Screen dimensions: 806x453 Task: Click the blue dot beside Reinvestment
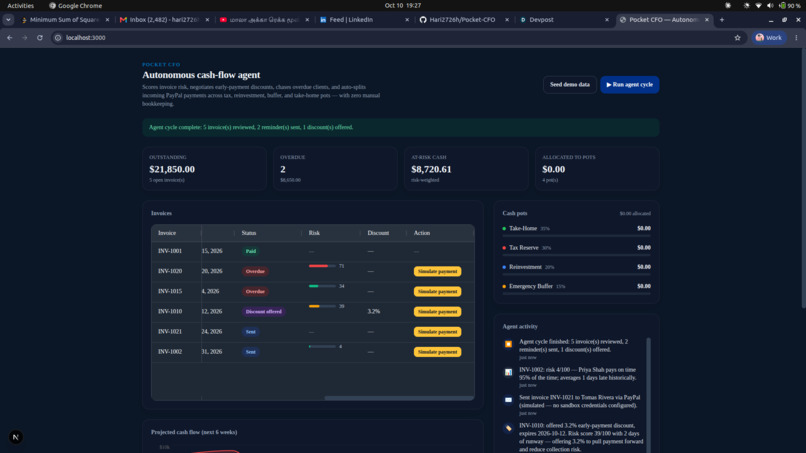click(504, 267)
